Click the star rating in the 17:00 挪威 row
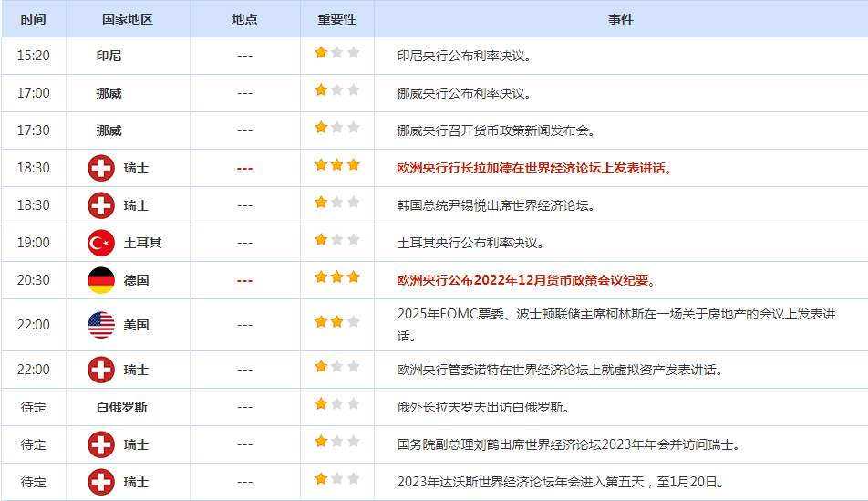This screenshot has height=501, width=868. point(337,89)
